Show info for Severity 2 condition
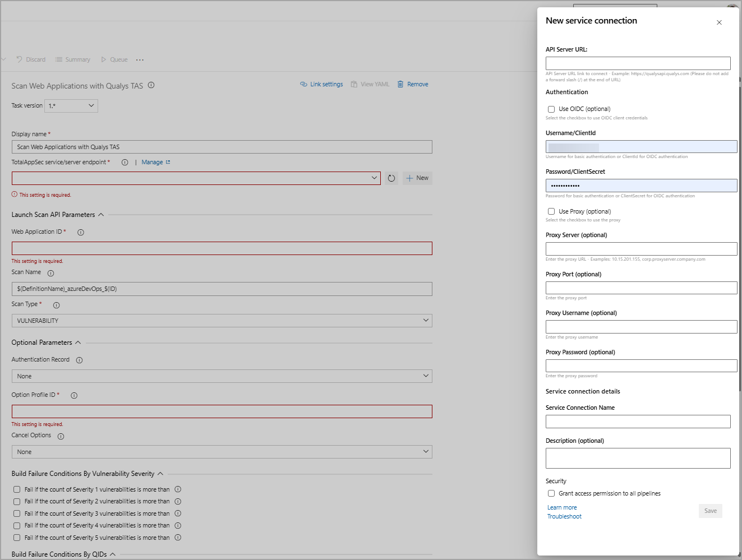The width and height of the screenshot is (742, 560). coord(178,501)
